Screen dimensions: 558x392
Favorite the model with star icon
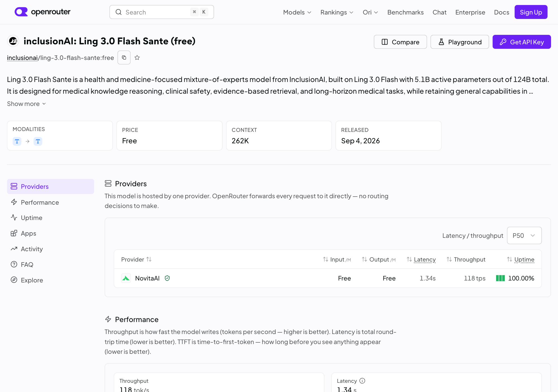tap(137, 58)
